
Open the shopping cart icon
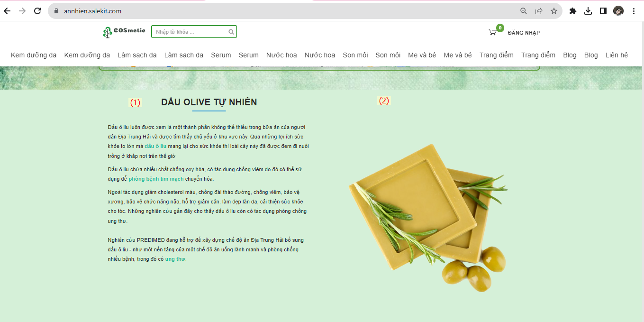493,32
